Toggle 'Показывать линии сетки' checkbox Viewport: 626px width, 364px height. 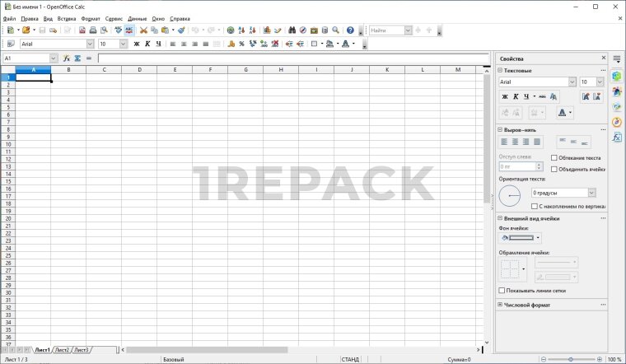[x=502, y=290]
